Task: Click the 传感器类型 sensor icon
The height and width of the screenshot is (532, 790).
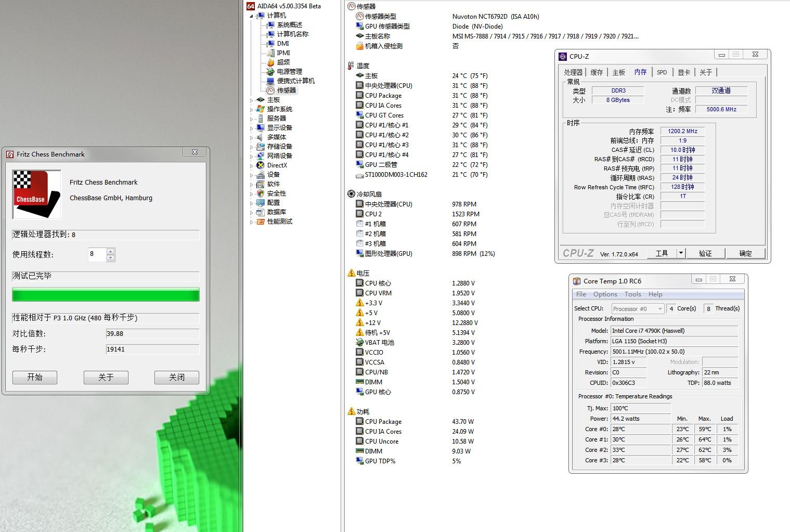Action: pos(359,16)
